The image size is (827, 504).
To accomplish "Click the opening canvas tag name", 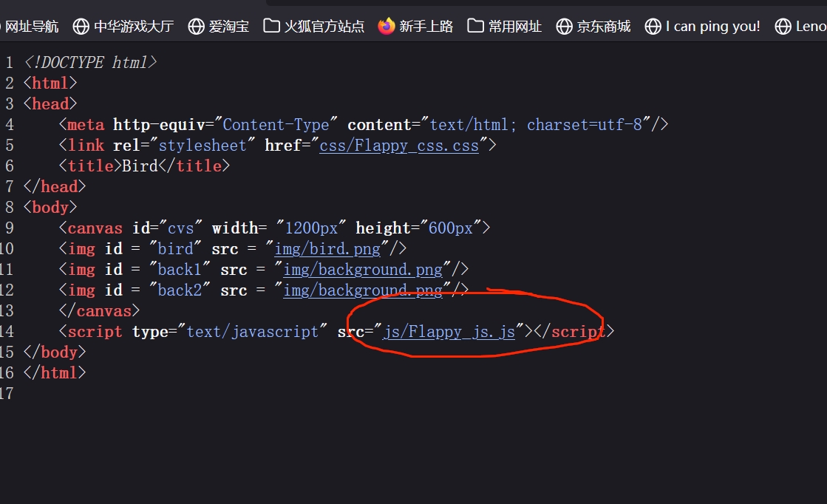I will (95, 228).
